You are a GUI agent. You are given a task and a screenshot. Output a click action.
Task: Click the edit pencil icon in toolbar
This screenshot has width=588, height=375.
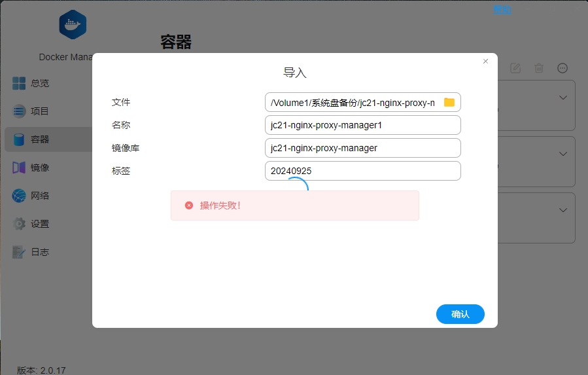[515, 68]
